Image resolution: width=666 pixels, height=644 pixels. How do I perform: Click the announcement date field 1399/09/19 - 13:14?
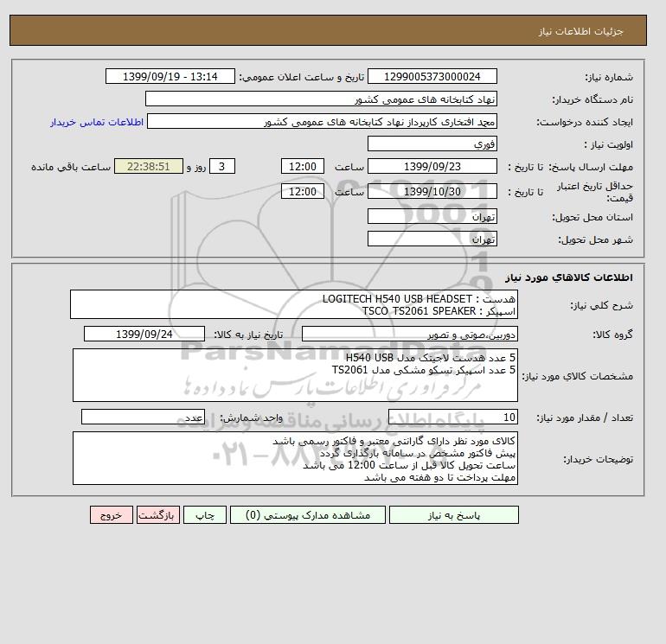pyautogui.click(x=170, y=76)
